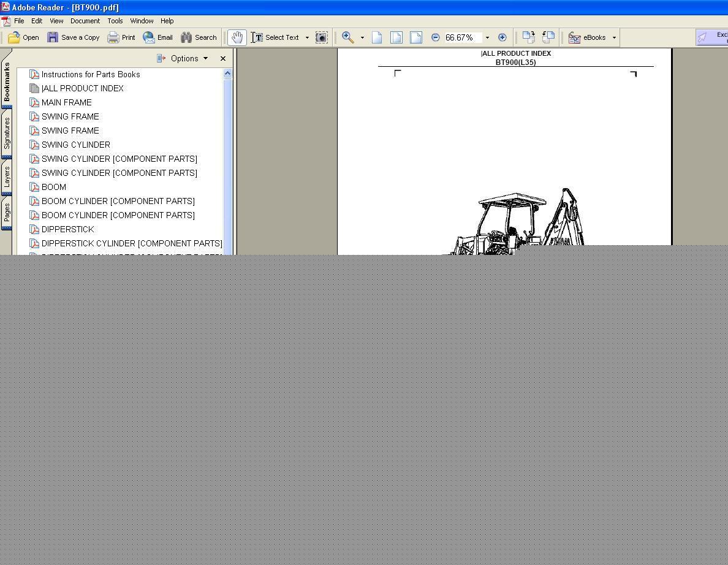This screenshot has height=565, width=728.
Task: Open the Tools menu
Action: point(115,21)
